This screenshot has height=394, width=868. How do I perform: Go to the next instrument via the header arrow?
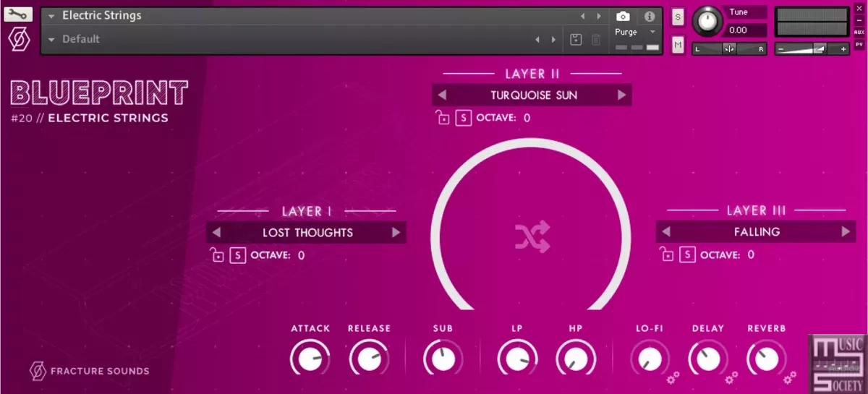(x=599, y=16)
